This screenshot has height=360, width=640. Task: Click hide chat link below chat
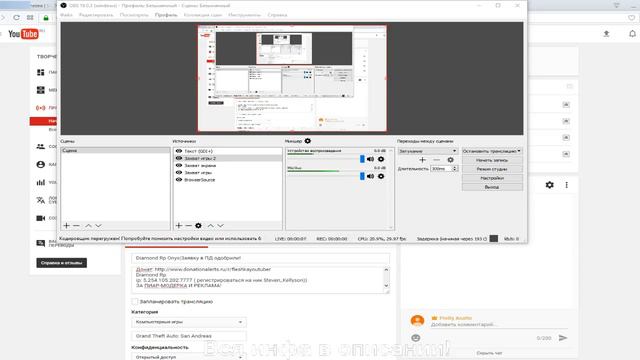point(489,353)
